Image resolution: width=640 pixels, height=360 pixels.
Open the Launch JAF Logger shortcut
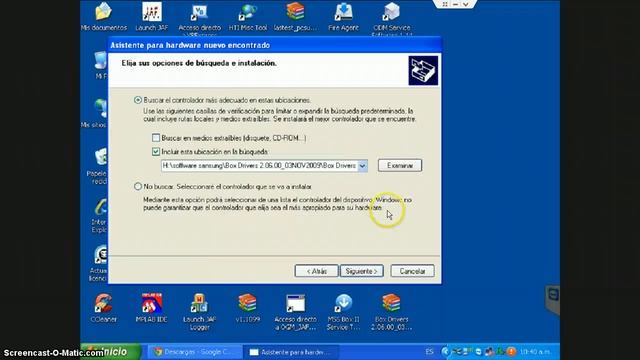[200, 312]
